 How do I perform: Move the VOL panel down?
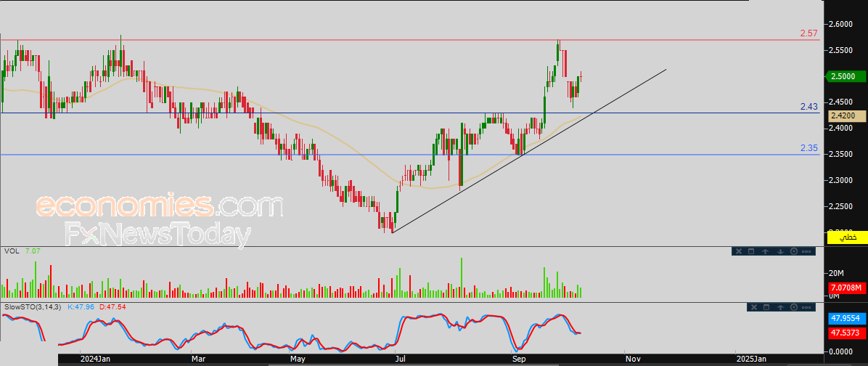[780, 251]
